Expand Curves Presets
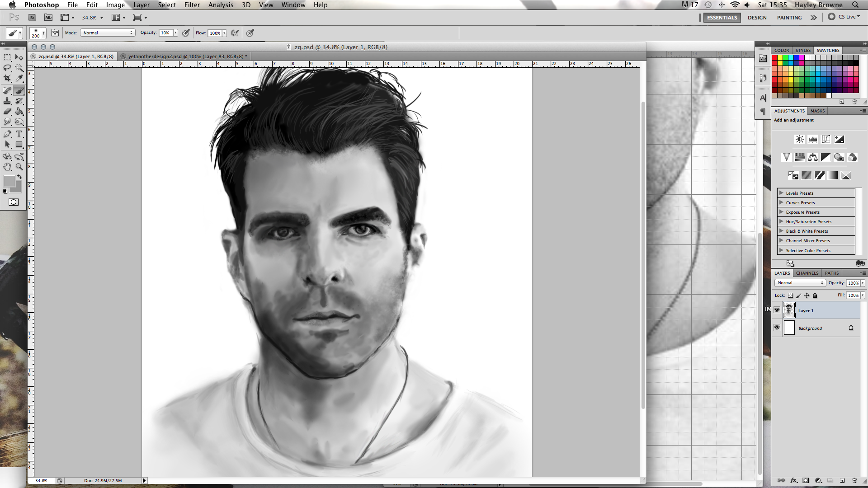Viewport: 868px width, 488px height. [x=781, y=202]
